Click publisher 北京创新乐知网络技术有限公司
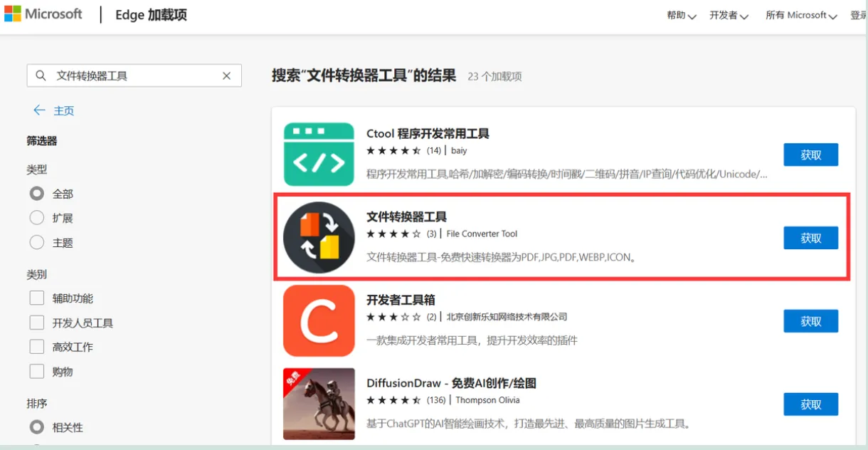 (x=507, y=317)
